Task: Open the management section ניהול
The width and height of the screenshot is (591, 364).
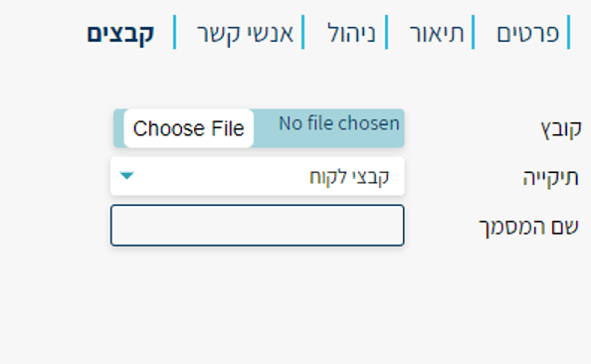Action: tap(351, 33)
